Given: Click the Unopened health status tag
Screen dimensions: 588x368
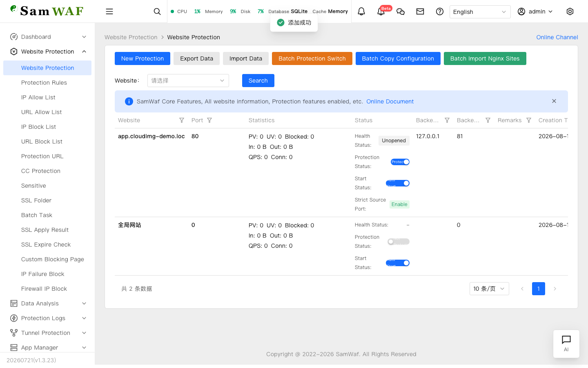Looking at the screenshot, I should pos(394,141).
